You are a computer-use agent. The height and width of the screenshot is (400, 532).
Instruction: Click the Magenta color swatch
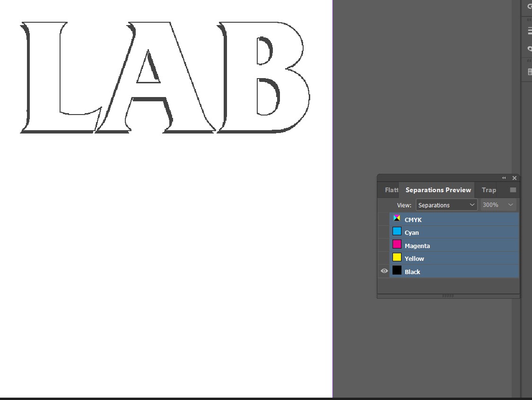coord(397,245)
